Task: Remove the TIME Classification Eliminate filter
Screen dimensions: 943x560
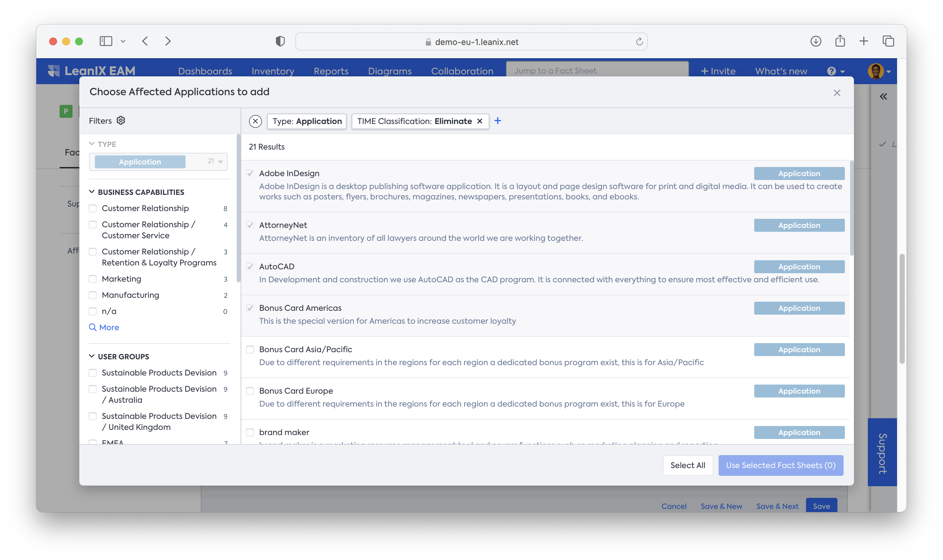Action: 479,121
